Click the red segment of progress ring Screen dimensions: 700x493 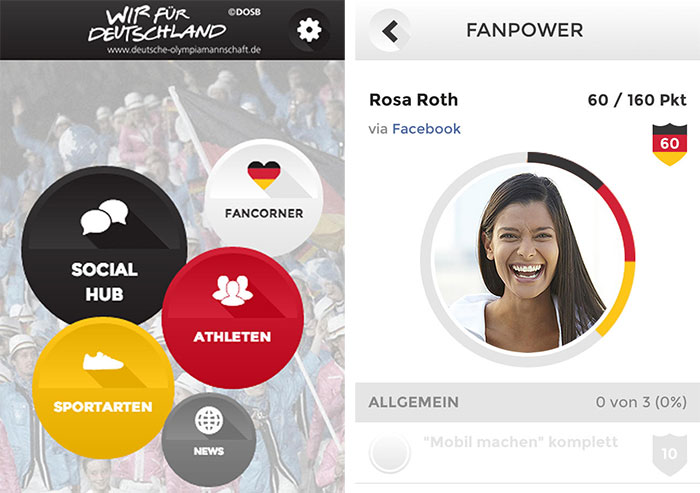pos(620,222)
